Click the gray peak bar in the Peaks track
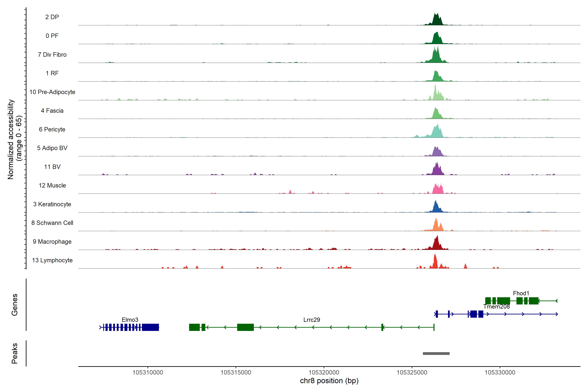Screen dimensions: 588x392 (436, 353)
